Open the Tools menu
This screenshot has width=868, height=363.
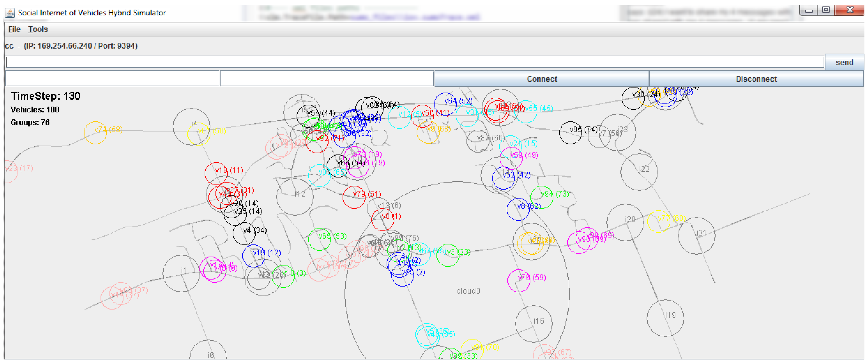point(38,29)
